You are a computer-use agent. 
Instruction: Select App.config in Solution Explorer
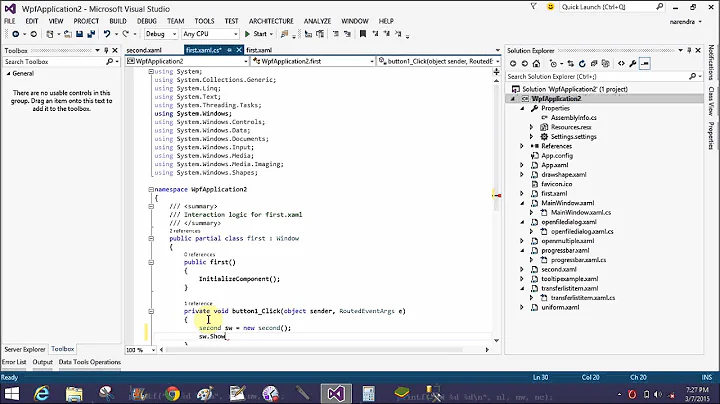click(557, 156)
